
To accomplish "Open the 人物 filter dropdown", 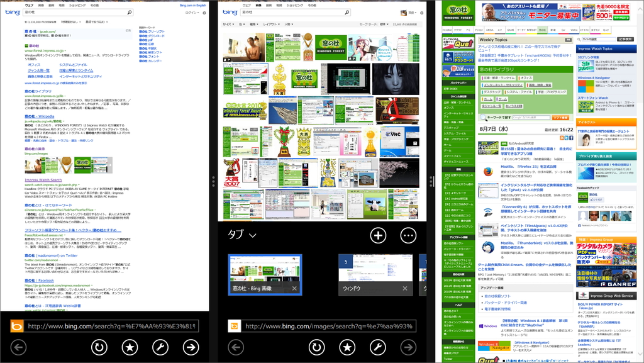I will pos(289,25).
